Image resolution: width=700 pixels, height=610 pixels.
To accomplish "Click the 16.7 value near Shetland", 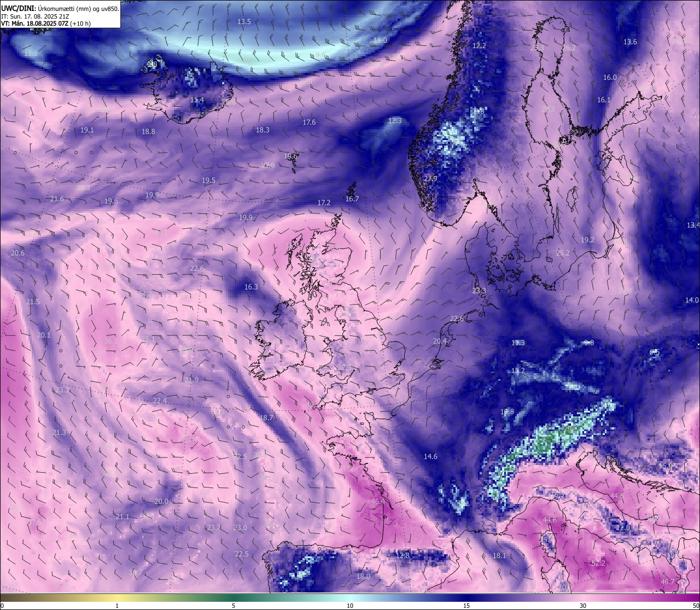I will pos(352,199).
